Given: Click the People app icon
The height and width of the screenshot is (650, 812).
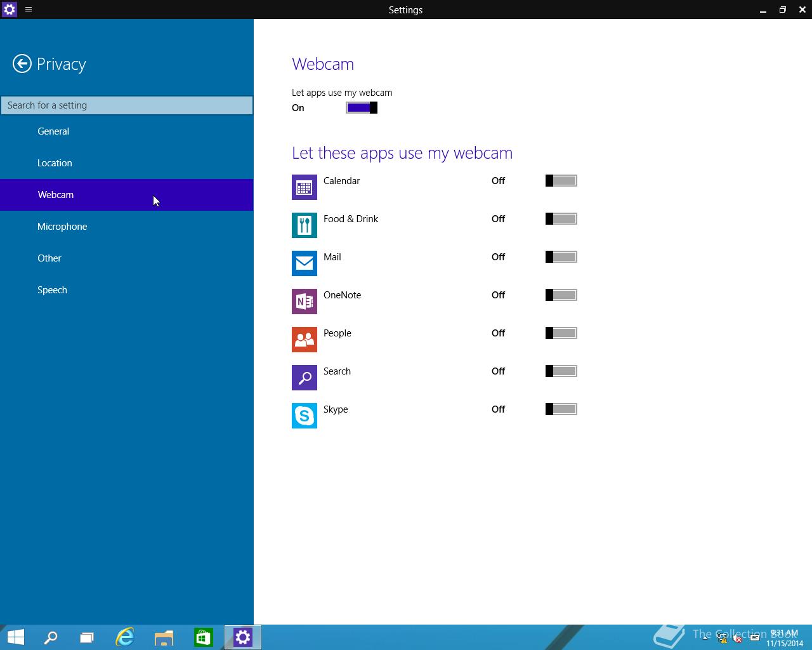Looking at the screenshot, I should coord(304,340).
